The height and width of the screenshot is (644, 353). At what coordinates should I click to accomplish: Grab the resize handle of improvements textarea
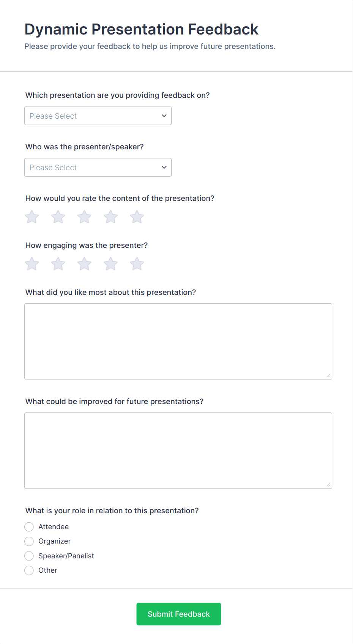click(x=328, y=485)
